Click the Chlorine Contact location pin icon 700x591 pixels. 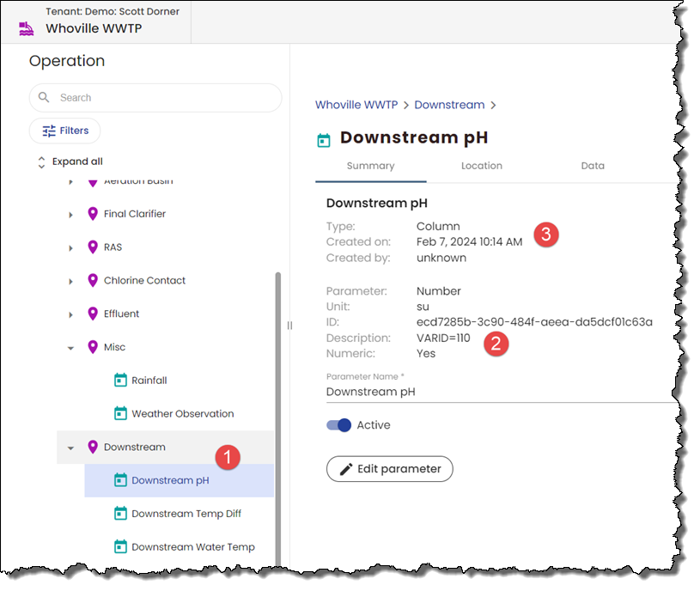click(93, 281)
